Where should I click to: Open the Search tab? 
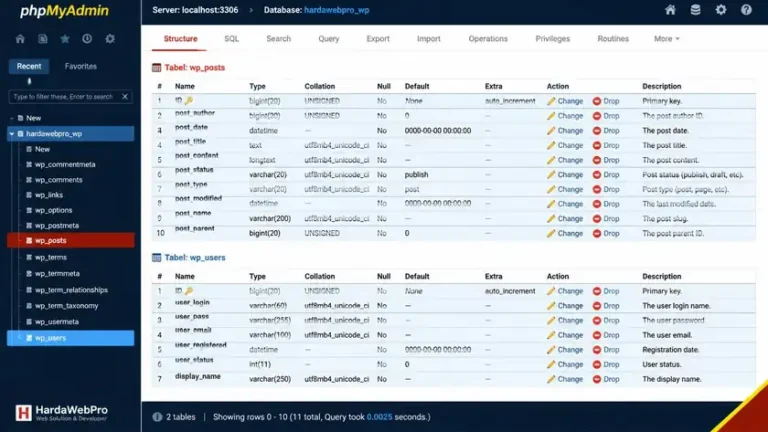click(278, 39)
